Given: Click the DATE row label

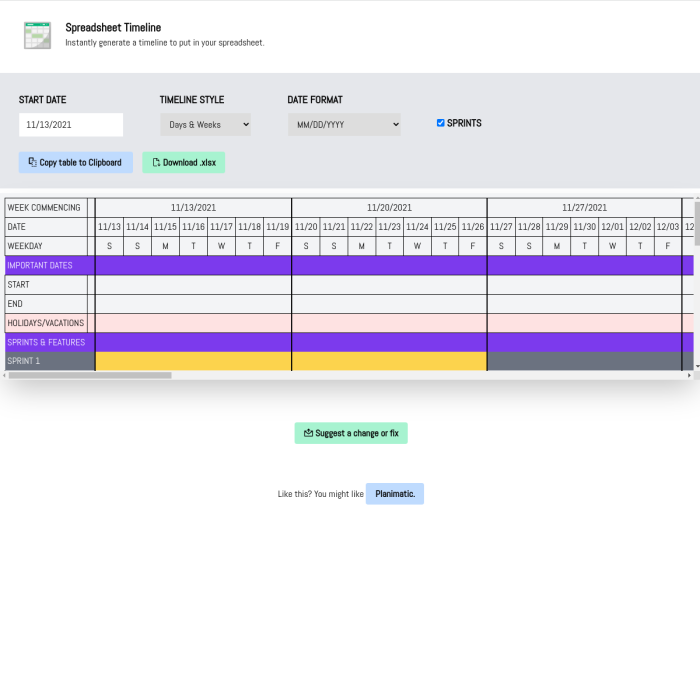Looking at the screenshot, I should pyautogui.click(x=46, y=227).
